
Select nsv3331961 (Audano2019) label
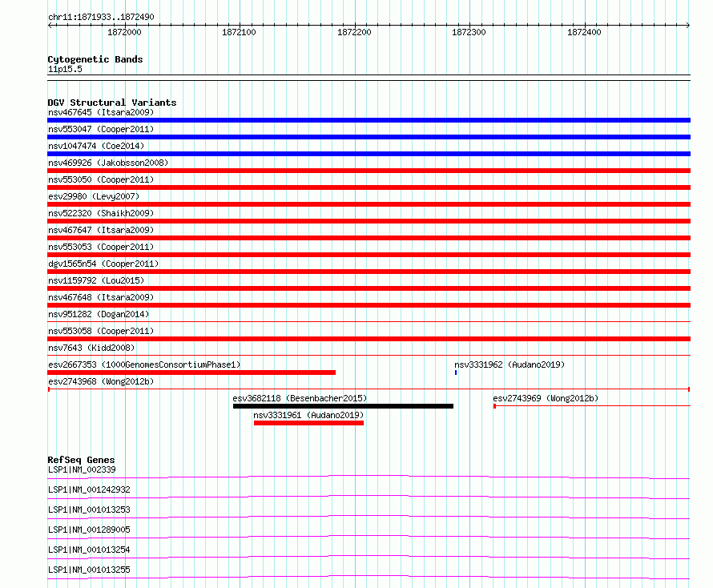coord(308,415)
